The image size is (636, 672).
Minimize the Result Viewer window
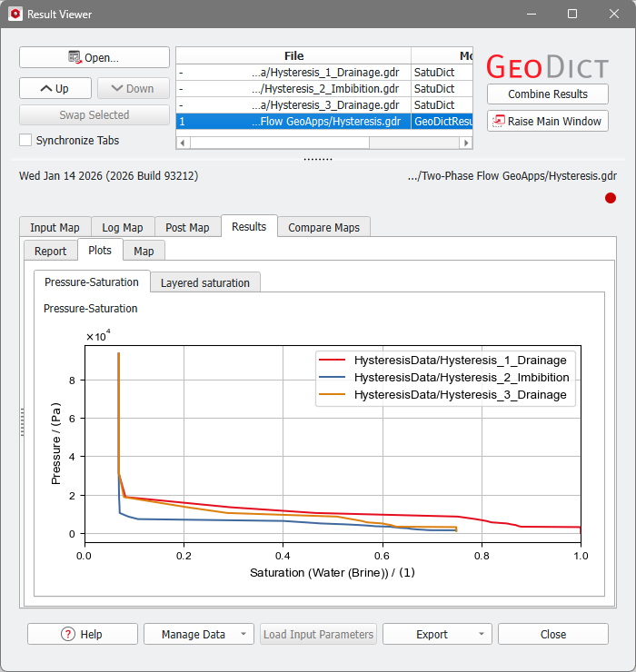532,15
